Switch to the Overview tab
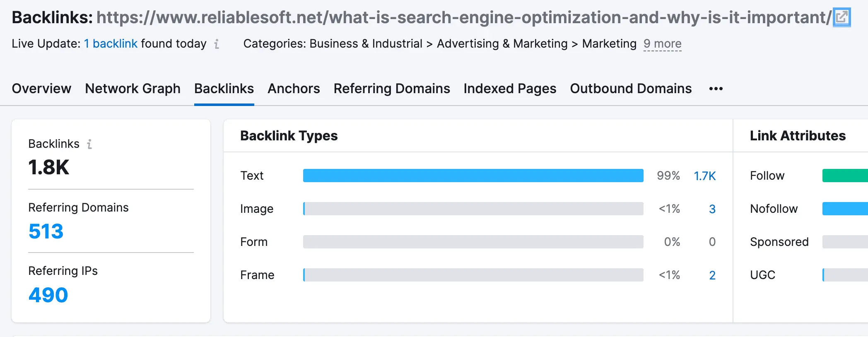Screen dimensions: 868x337 click(x=41, y=89)
